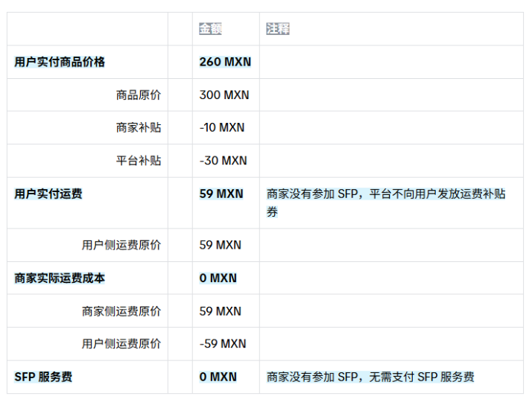Select the 商品原价 row label

[x=138, y=95]
